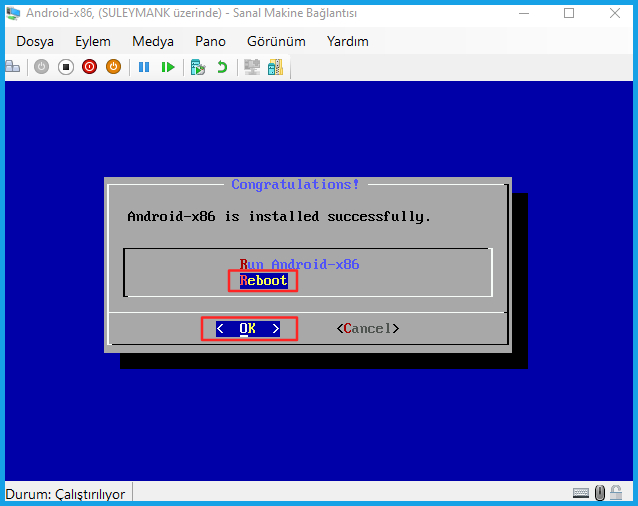Click the 'Durum: Çalıştırılıyor' status text
This screenshot has height=506, width=638.
coord(65,494)
